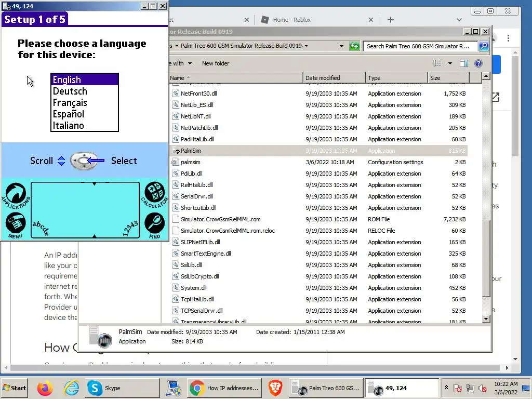Click the network computer icon in the taskbar
Viewport: 532px width, 399px height.
(174, 388)
